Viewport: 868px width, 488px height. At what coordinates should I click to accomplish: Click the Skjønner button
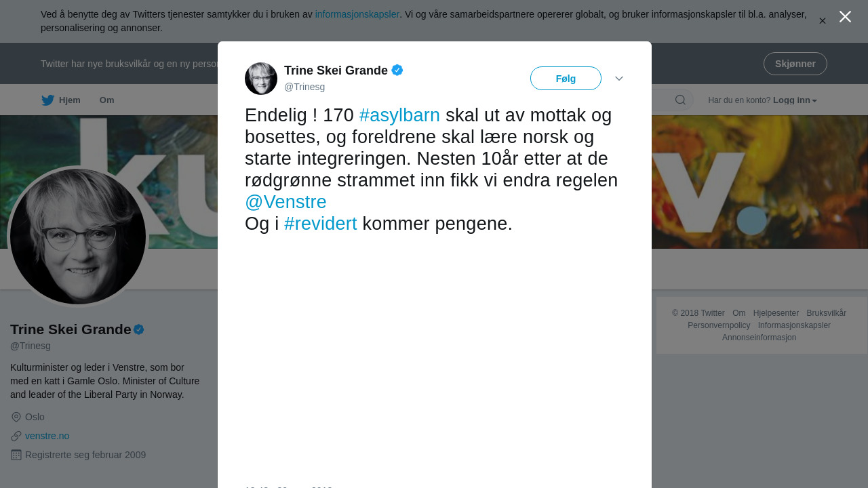point(795,64)
